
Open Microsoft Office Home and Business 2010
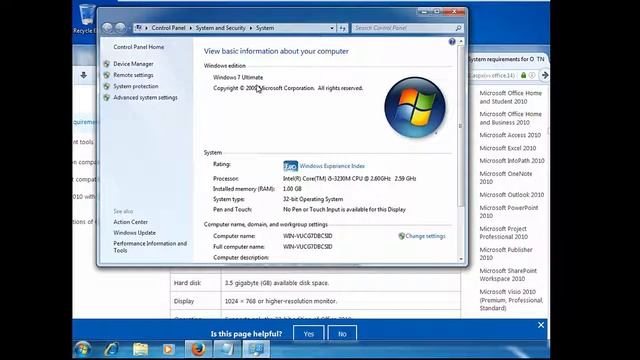tap(510, 118)
